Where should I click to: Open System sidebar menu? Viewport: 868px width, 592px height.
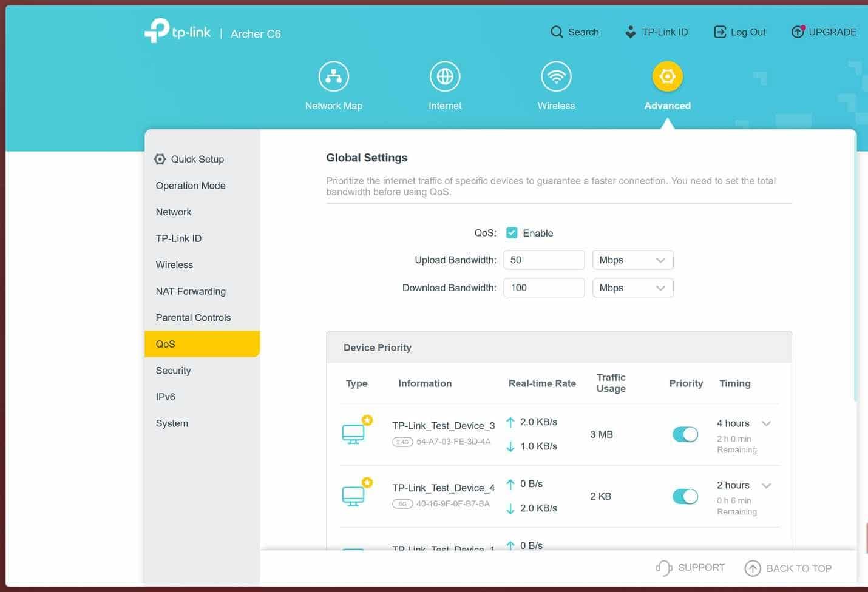click(x=202, y=423)
